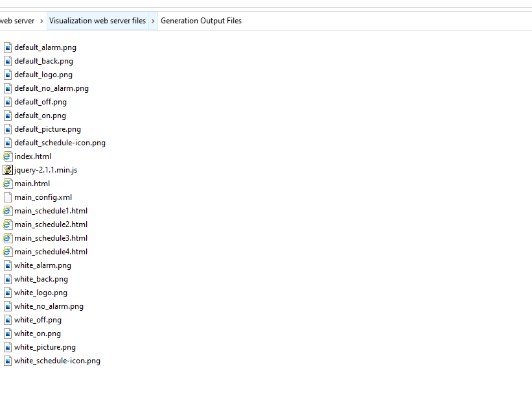Click the jquery-2.1.1.min.js script icon
The image size is (532, 399).
[8, 170]
